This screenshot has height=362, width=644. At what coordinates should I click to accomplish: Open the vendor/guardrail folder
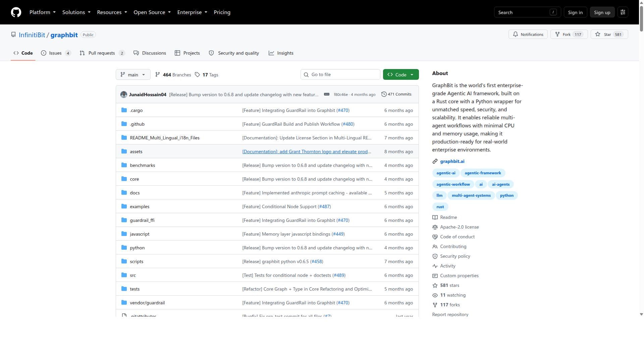point(147,303)
